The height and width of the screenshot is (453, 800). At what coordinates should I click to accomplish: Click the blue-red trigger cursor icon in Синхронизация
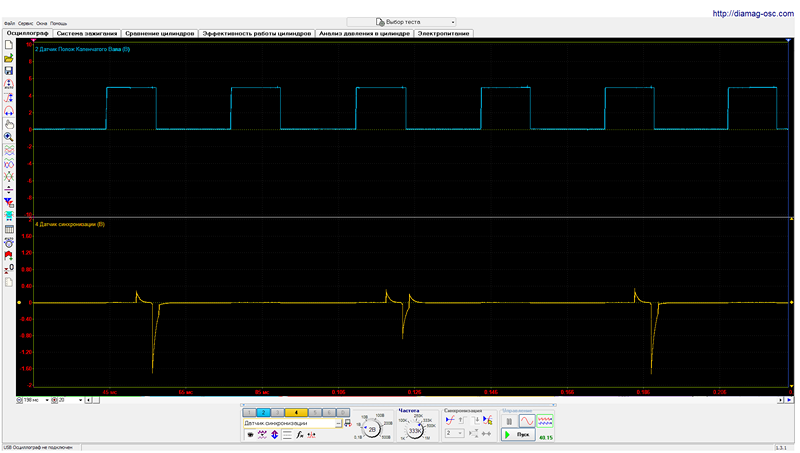tap(487, 420)
